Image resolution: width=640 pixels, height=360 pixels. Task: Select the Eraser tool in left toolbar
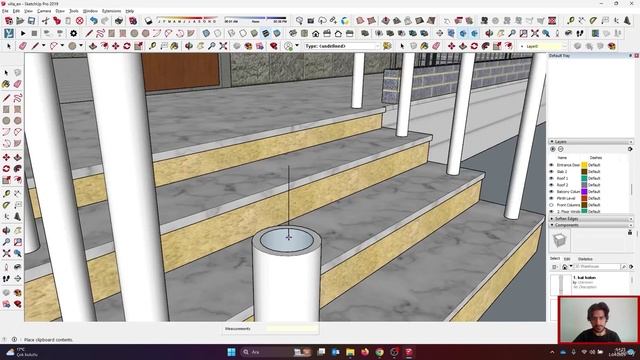[17, 84]
